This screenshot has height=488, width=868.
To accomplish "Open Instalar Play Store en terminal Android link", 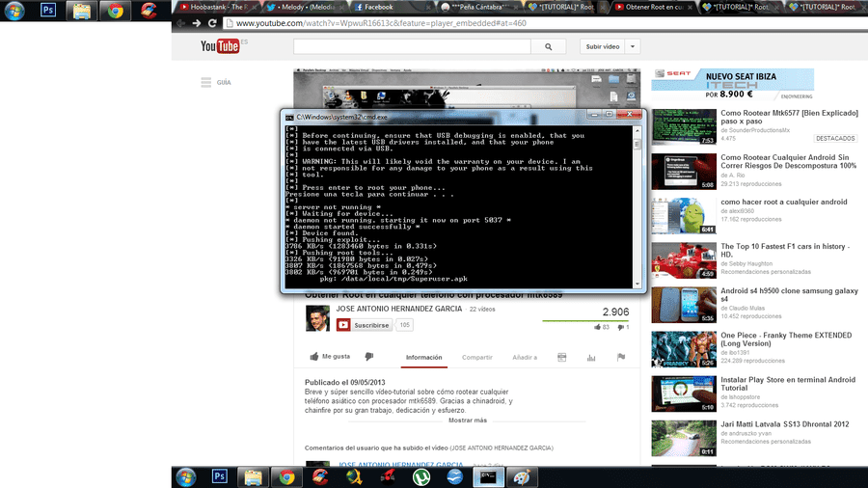I will 788,384.
